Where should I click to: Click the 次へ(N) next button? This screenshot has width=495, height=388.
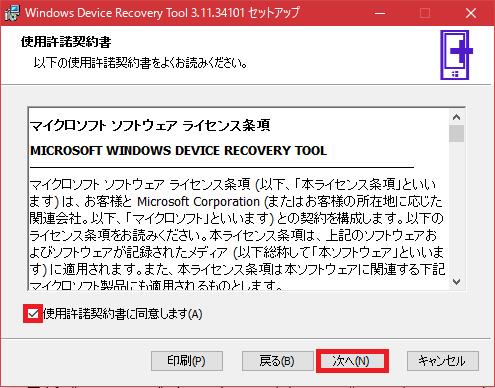[352, 361]
